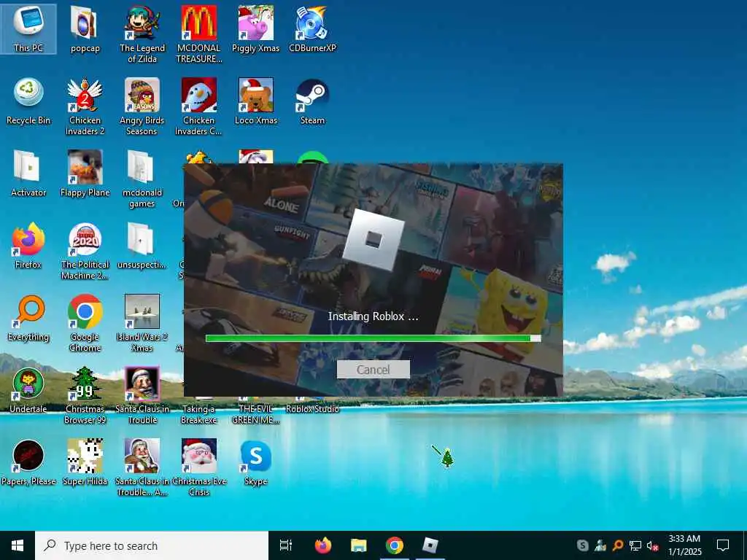Click the chess-piece tray icon beside Skype
The width and height of the screenshot is (747, 560).
click(600, 545)
